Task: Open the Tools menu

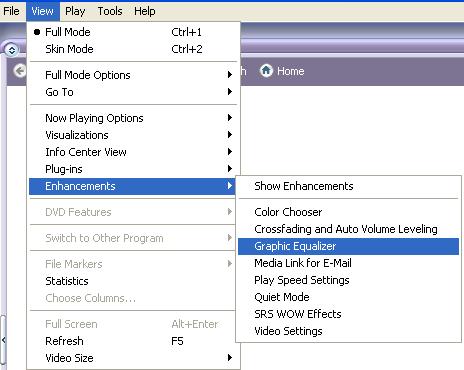Action: 110,11
